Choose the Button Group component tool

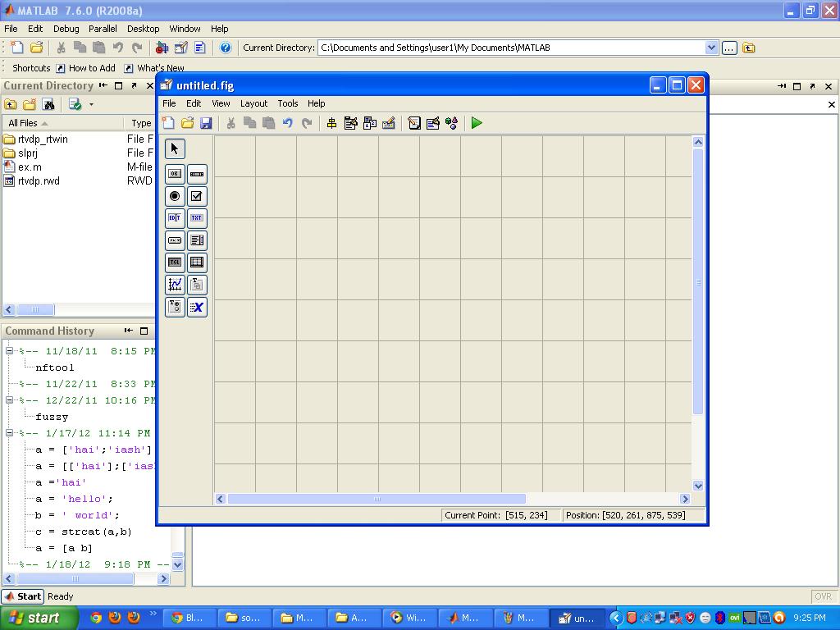175,307
